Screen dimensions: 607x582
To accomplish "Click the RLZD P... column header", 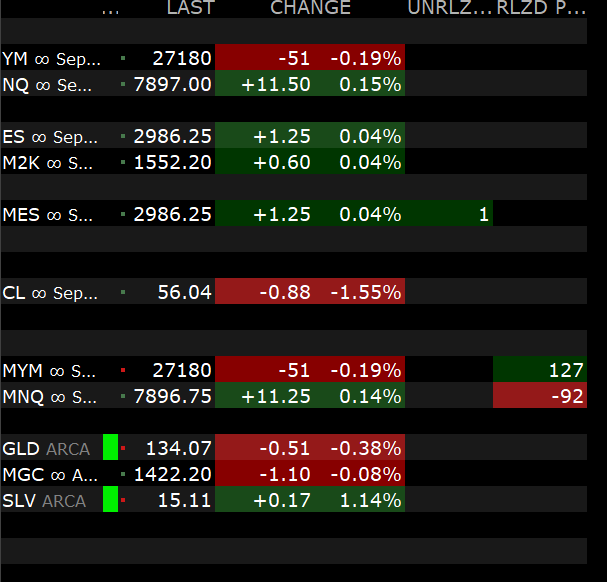I will point(541,8).
